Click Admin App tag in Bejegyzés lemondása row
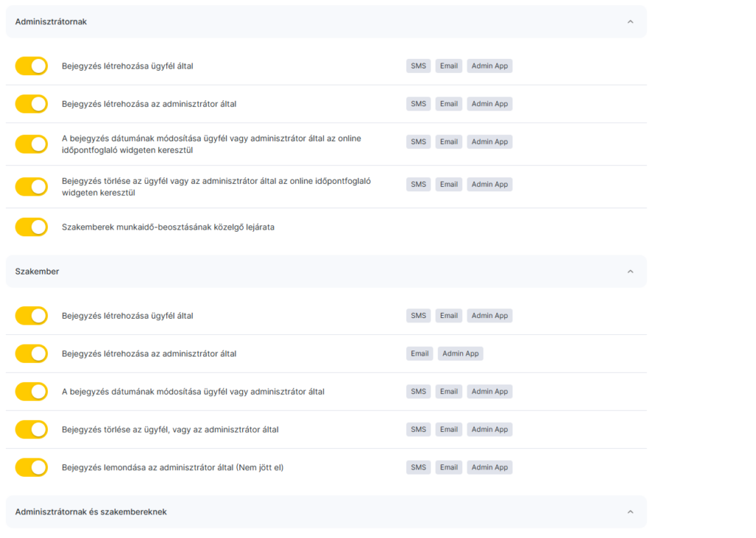The image size is (756, 538). coord(489,467)
